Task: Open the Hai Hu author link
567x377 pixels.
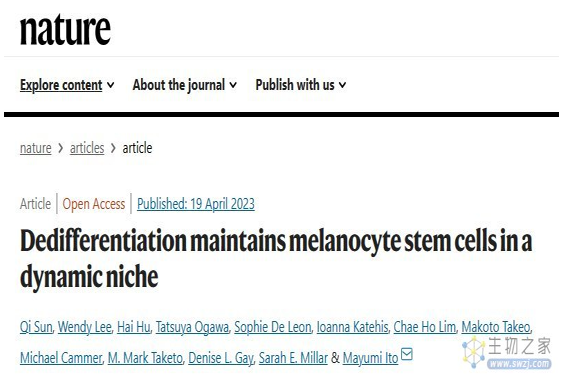Action: pyautogui.click(x=134, y=327)
